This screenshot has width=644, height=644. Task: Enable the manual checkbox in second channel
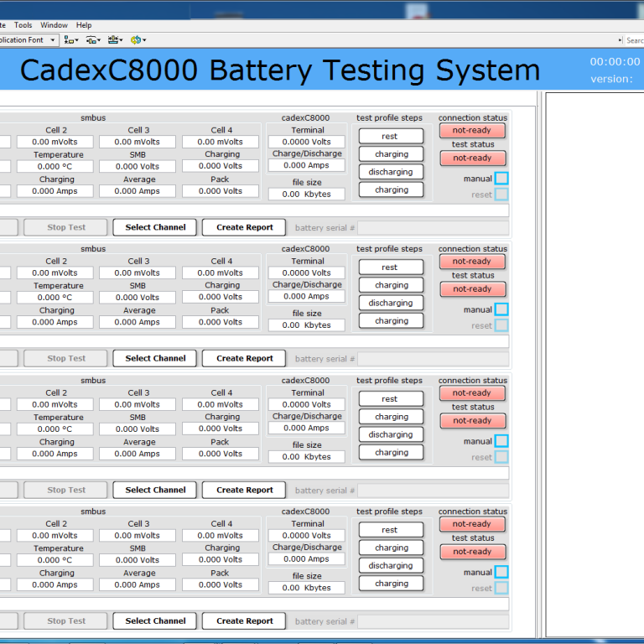[x=501, y=309]
